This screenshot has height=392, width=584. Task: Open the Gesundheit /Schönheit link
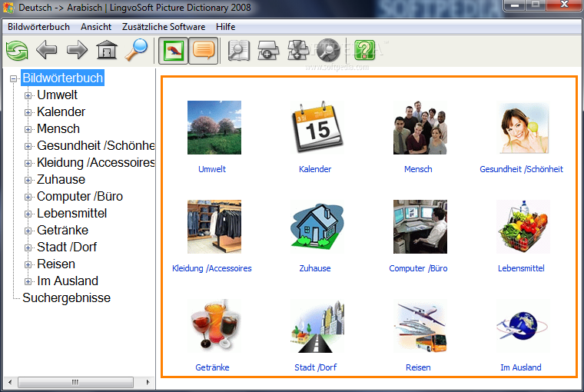(x=521, y=169)
